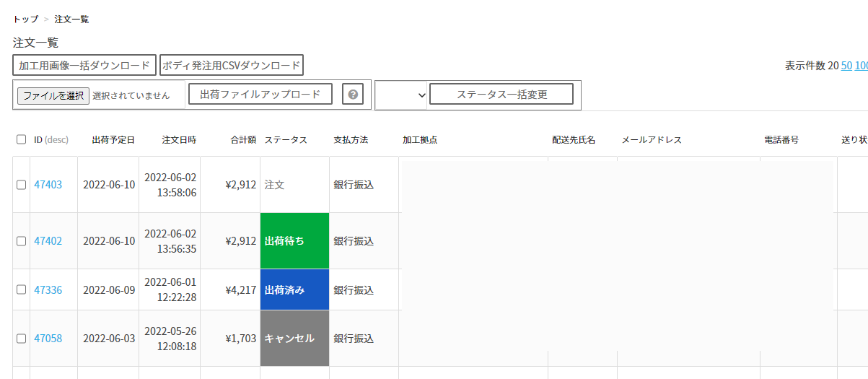Image resolution: width=868 pixels, height=379 pixels.
Task: Click 加工用画像一括ダウンロード button
Action: 84,65
